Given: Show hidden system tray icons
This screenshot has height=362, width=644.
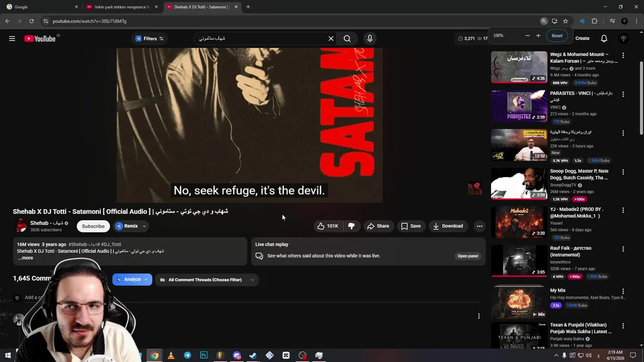Looking at the screenshot, I should pyautogui.click(x=555, y=355).
